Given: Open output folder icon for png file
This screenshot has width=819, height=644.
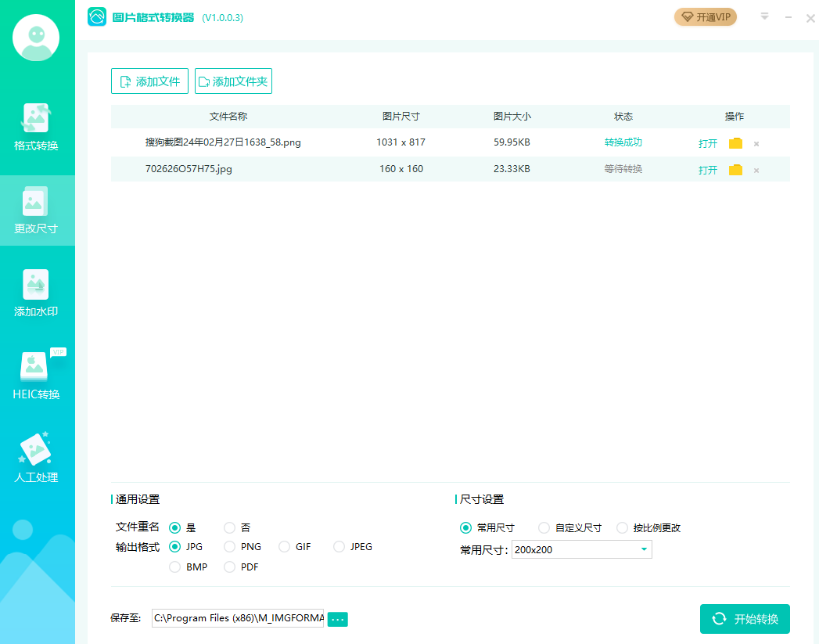Looking at the screenshot, I should click(x=735, y=143).
